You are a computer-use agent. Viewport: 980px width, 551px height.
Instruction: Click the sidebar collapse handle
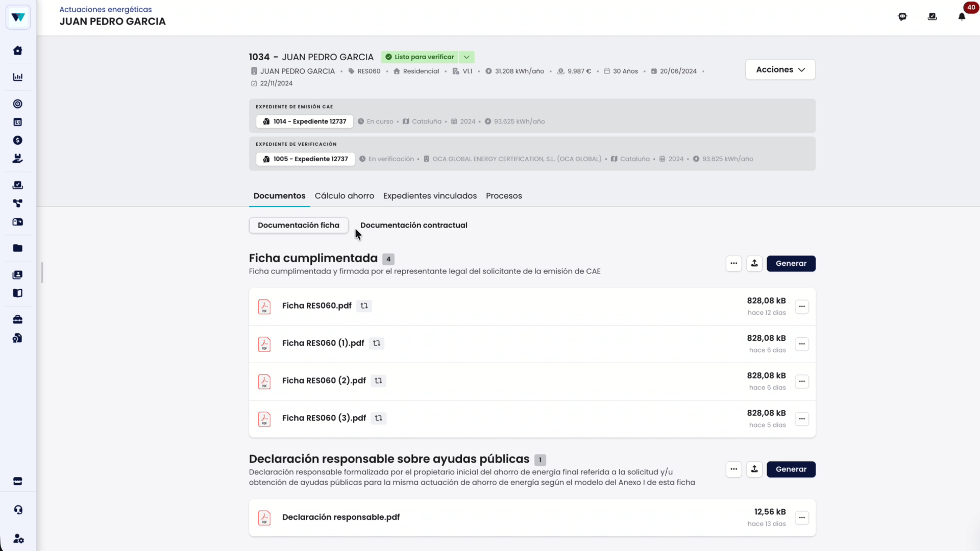42,272
